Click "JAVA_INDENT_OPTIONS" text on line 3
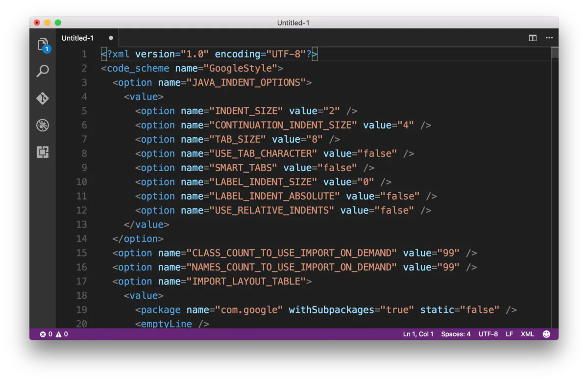The height and width of the screenshot is (382, 588). pyautogui.click(x=246, y=83)
